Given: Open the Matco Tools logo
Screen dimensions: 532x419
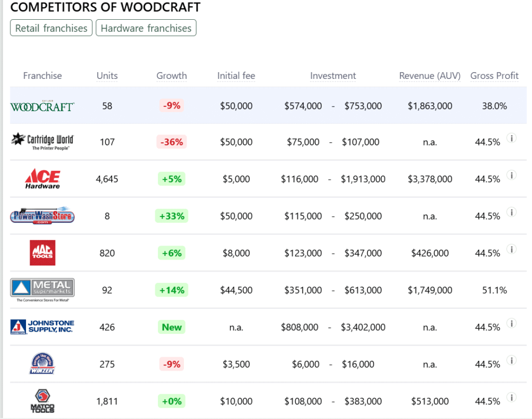Looking at the screenshot, I should click(43, 401).
